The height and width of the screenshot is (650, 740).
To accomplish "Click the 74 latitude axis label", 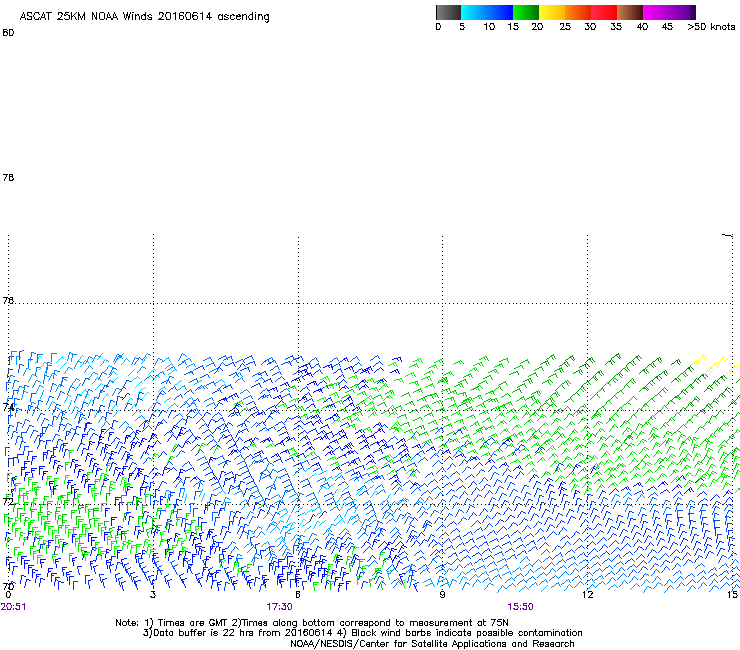I will coord(8,406).
